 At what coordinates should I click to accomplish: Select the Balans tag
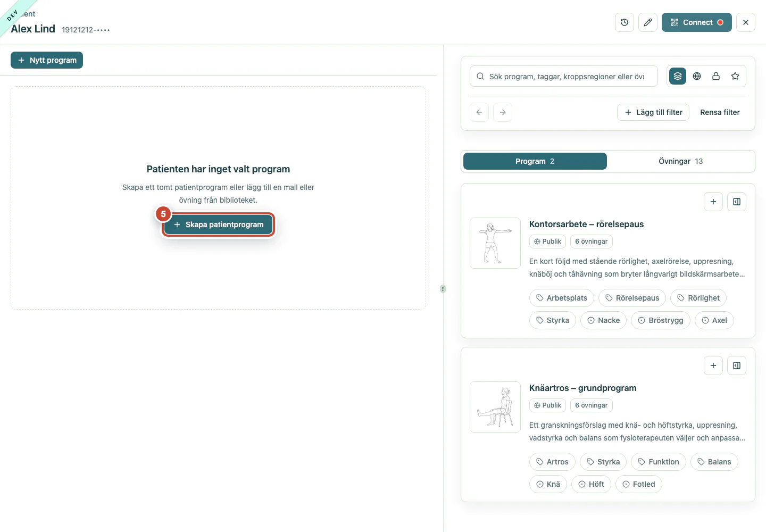(714, 462)
